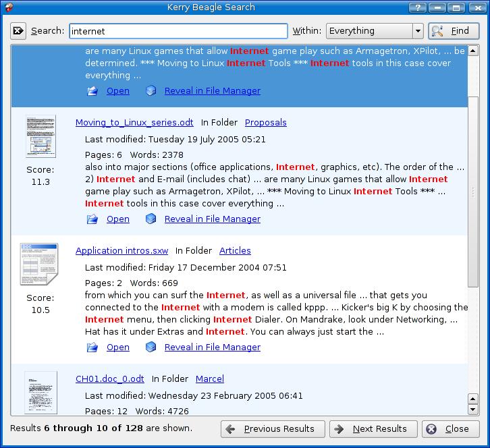This screenshot has height=448, width=490.
Task: Click the open-folder icon under Application intros.sxw
Action: click(92, 347)
